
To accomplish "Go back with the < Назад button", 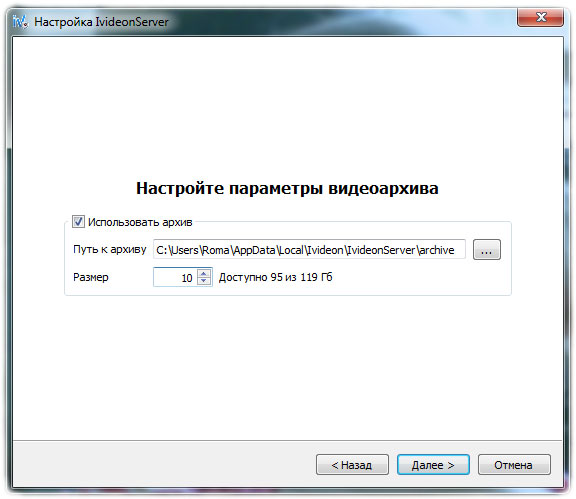I will 352,465.
